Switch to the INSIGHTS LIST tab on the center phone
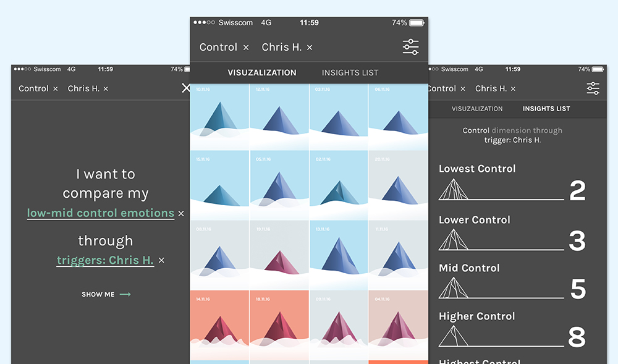Viewport: 618px width, 364px height. pos(350,73)
